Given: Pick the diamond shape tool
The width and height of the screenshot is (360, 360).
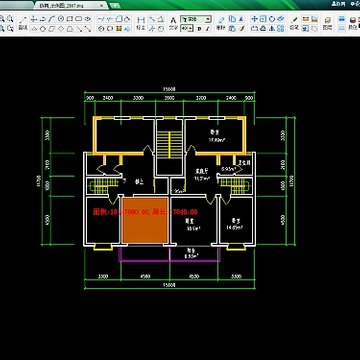Looking at the screenshot, I should [61, 29].
